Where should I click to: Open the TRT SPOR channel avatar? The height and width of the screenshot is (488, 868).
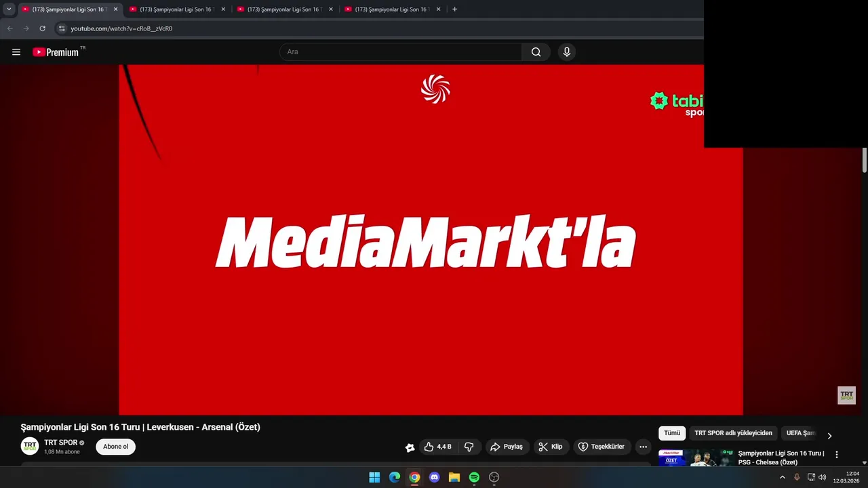(30, 446)
